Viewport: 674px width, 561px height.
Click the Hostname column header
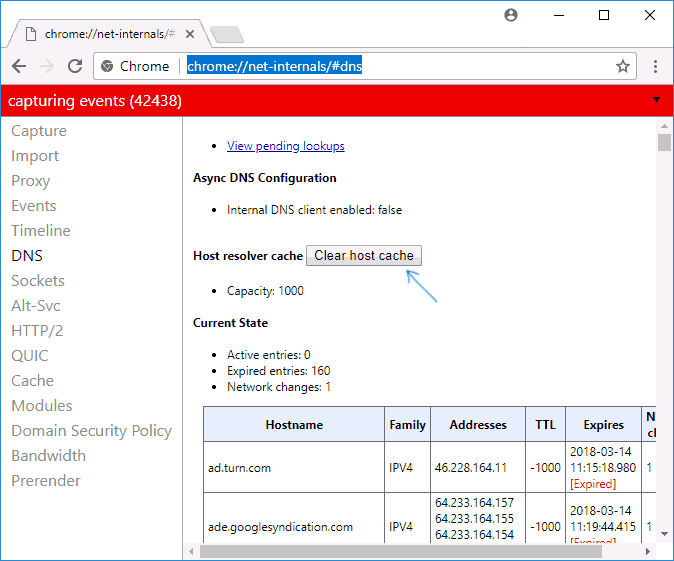click(x=294, y=424)
